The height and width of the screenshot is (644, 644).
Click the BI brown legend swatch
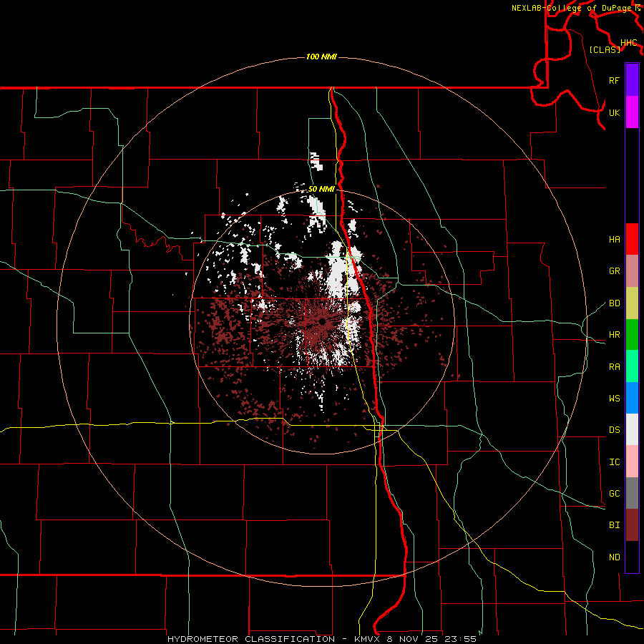pyautogui.click(x=632, y=525)
